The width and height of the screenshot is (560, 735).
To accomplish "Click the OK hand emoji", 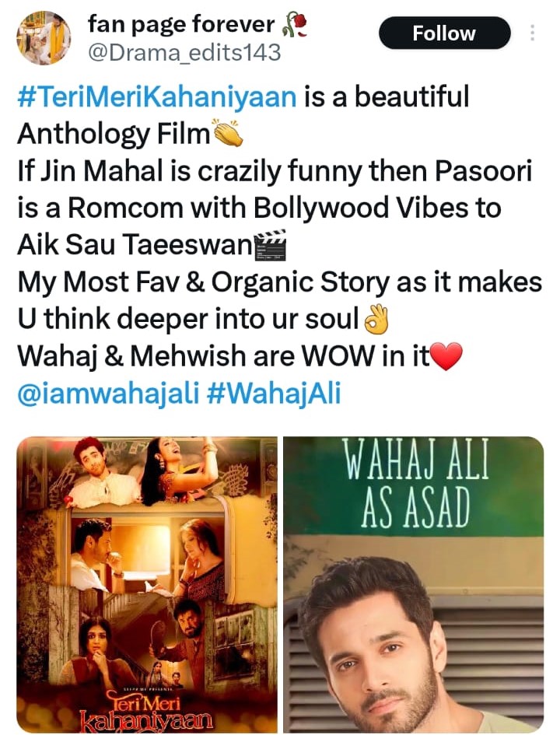I will pos(376,319).
